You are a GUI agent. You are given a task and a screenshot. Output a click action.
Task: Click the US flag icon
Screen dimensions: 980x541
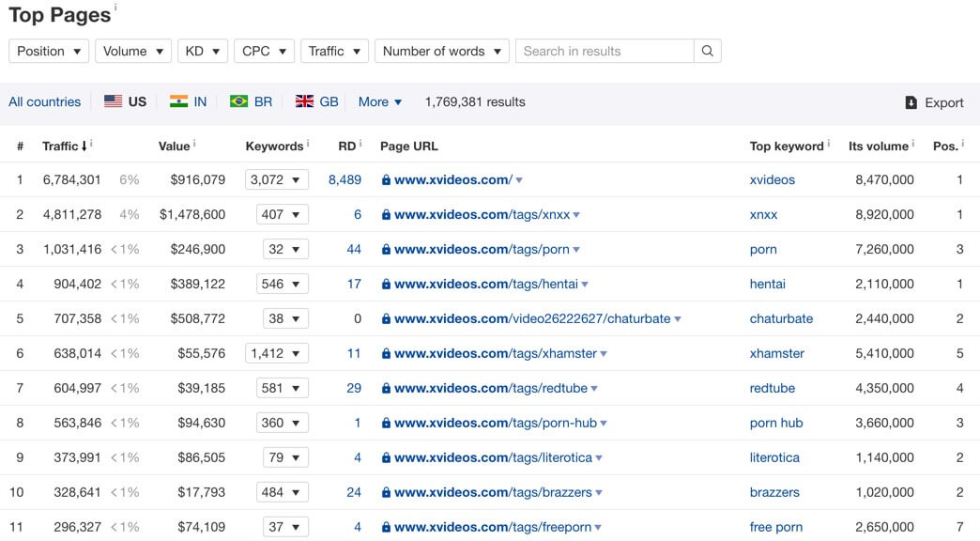(114, 101)
